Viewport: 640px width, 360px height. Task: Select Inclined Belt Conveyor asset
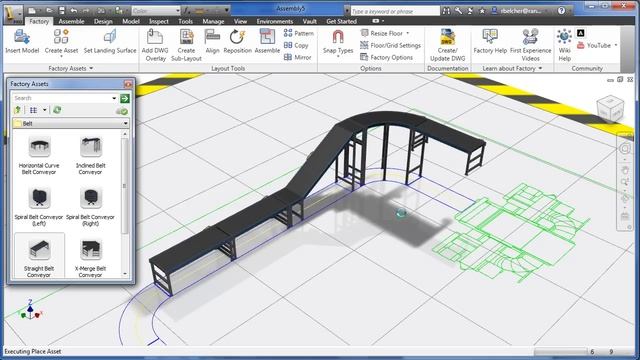coord(91,156)
